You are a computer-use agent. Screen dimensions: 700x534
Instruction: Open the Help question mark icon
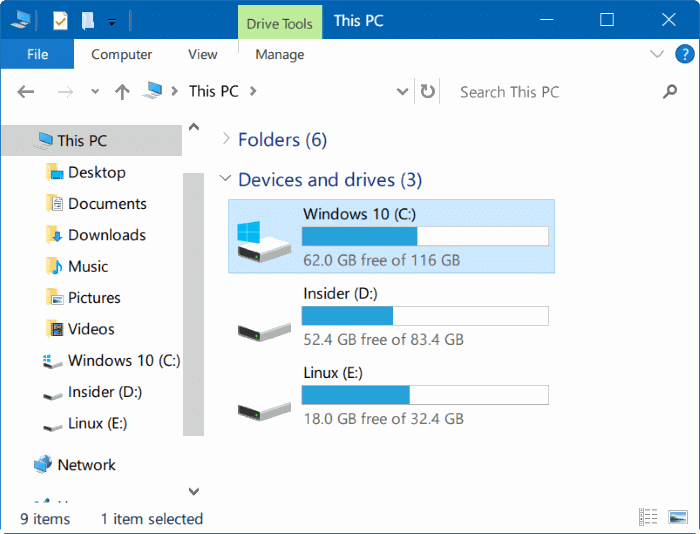pos(684,54)
